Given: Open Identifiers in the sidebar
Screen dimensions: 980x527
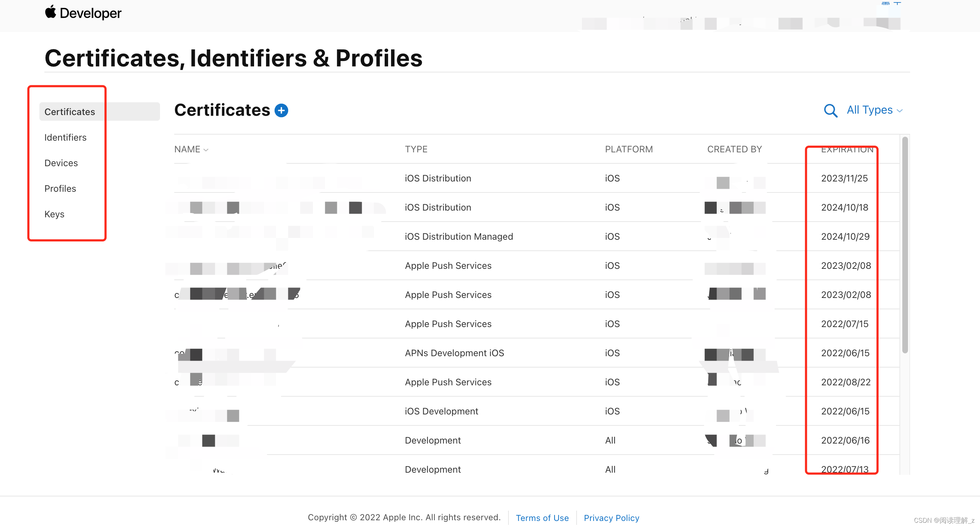Looking at the screenshot, I should 65,137.
